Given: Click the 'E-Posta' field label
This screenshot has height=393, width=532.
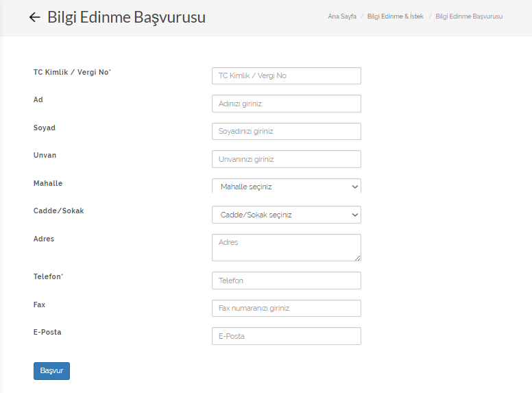Looking at the screenshot, I should tap(47, 332).
